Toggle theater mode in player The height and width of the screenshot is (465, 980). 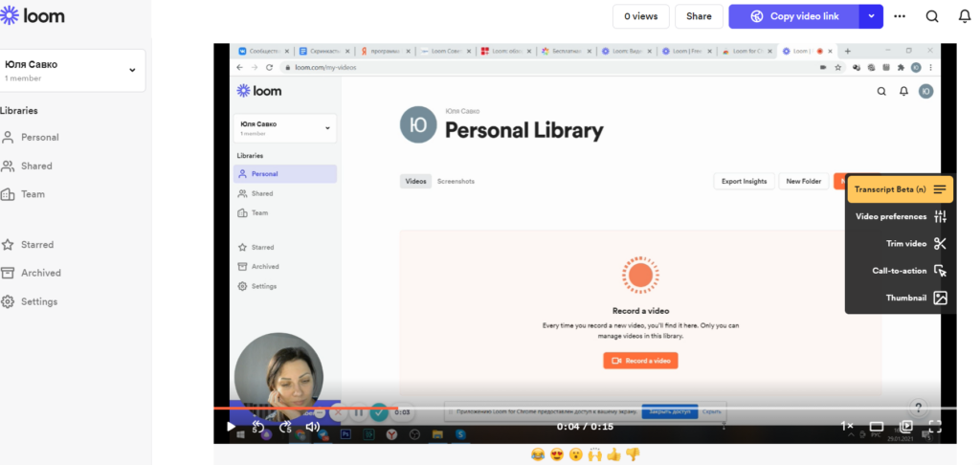(x=876, y=426)
